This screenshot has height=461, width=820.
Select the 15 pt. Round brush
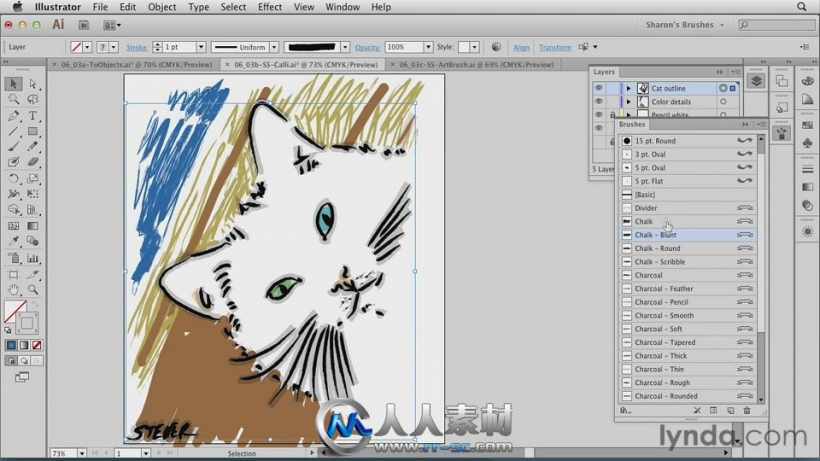click(x=688, y=141)
